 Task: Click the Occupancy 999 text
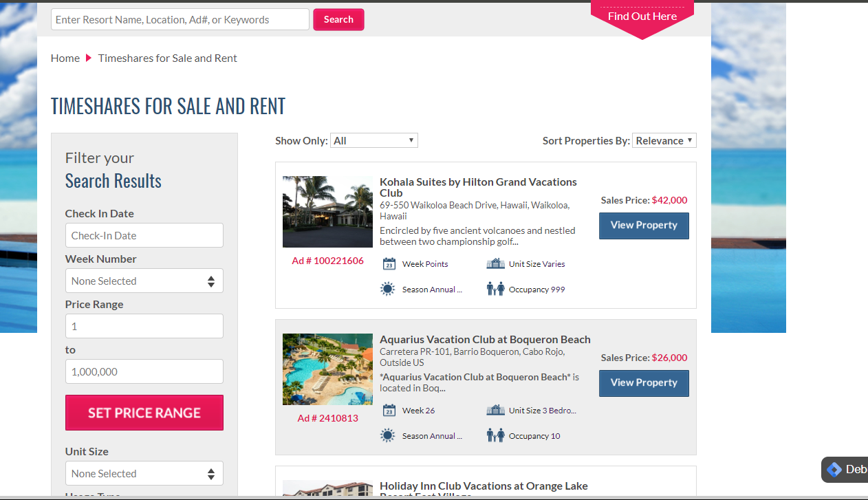[x=536, y=290]
